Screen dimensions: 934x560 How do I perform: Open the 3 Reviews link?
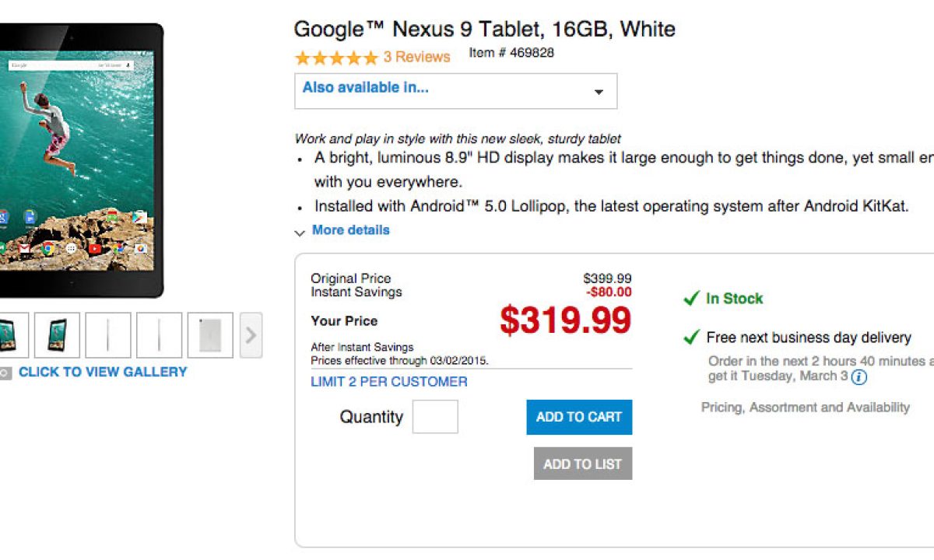[416, 57]
